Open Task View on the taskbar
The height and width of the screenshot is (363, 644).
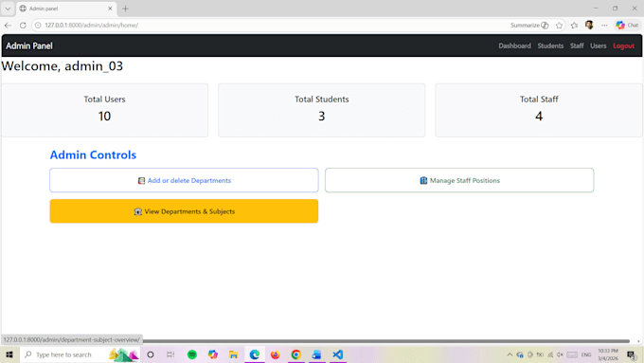coord(170,354)
